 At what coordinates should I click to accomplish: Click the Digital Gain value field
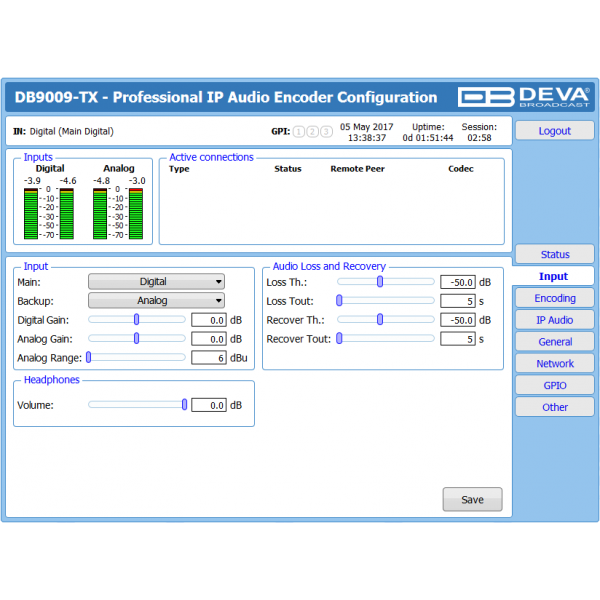point(209,320)
